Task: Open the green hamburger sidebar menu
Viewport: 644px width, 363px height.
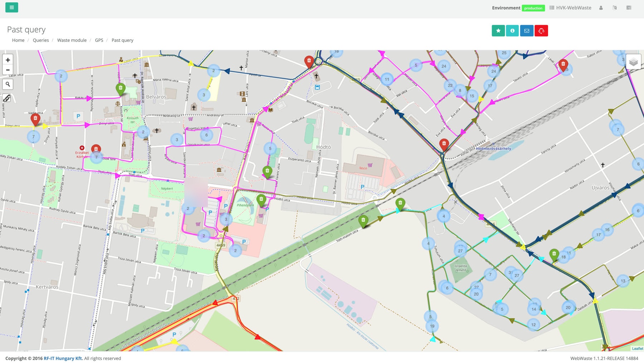Action: [x=12, y=7]
